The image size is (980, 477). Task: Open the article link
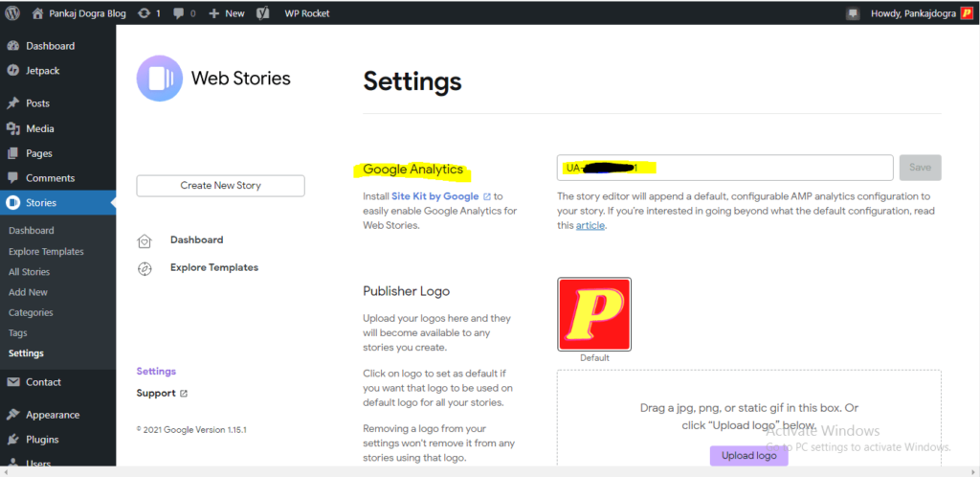(590, 225)
